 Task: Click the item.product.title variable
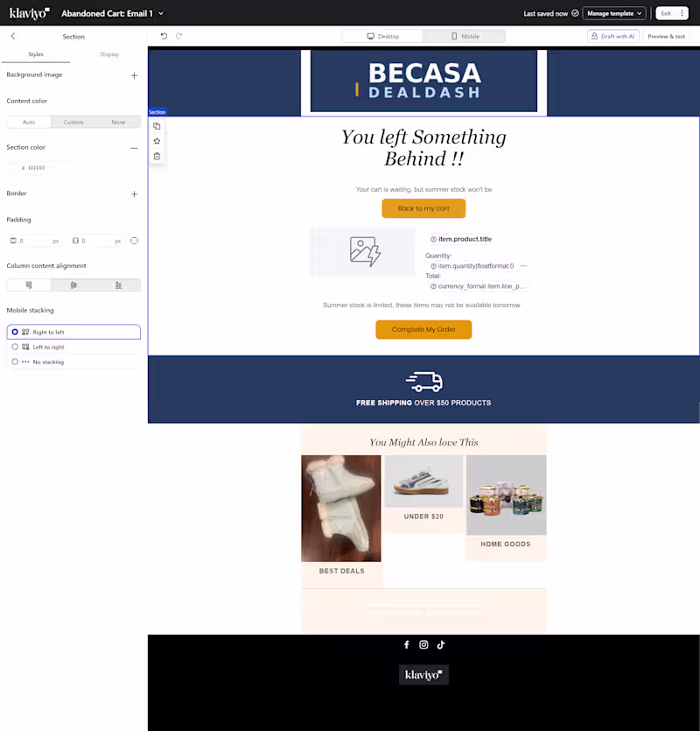(461, 239)
